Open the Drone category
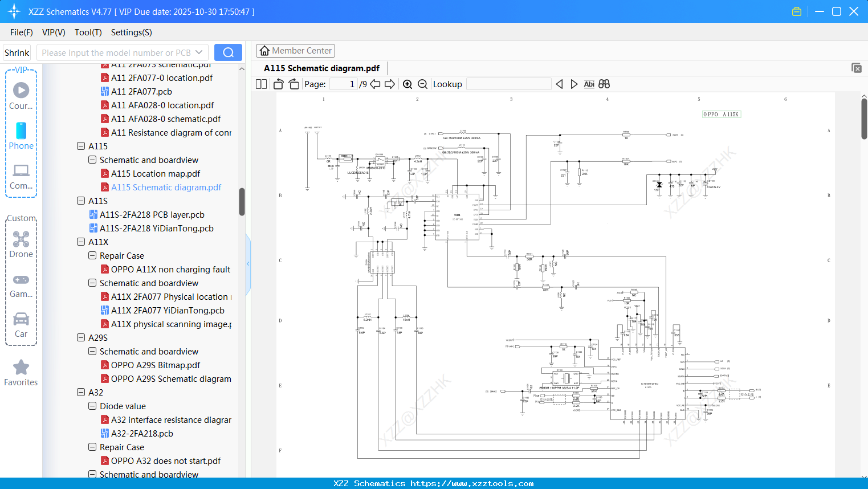 (x=21, y=244)
